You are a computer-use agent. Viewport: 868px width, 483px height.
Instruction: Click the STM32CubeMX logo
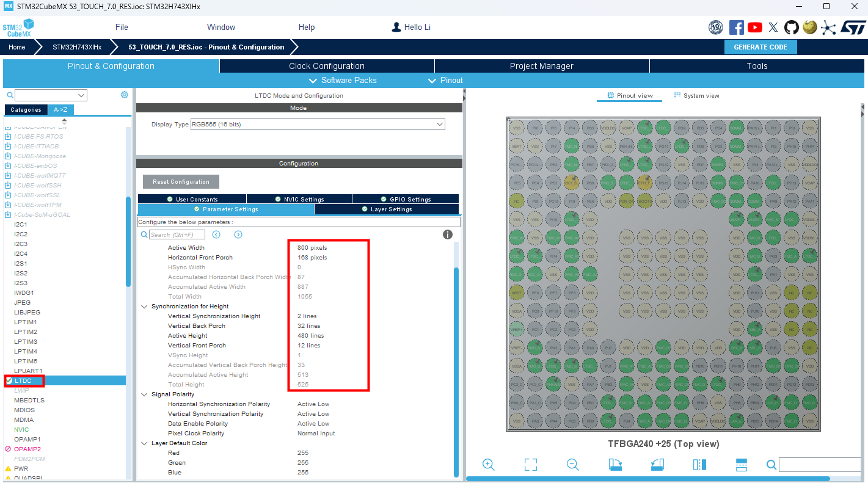point(18,28)
